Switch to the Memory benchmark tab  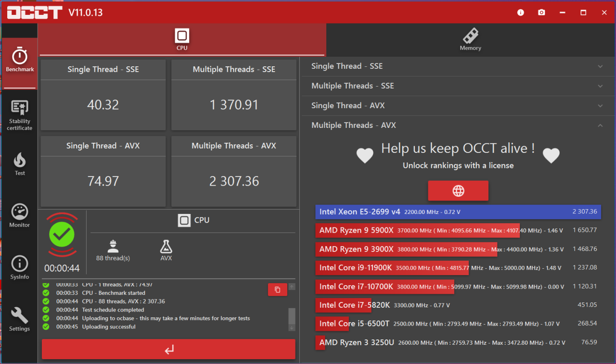point(470,40)
